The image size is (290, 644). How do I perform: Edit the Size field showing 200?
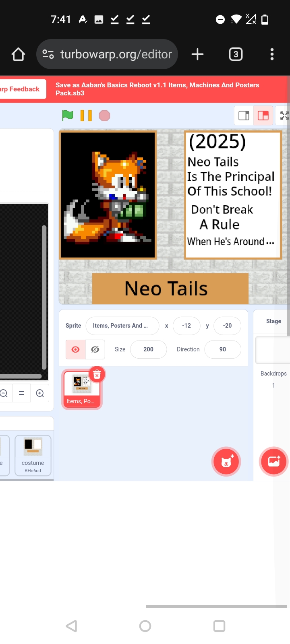click(149, 349)
